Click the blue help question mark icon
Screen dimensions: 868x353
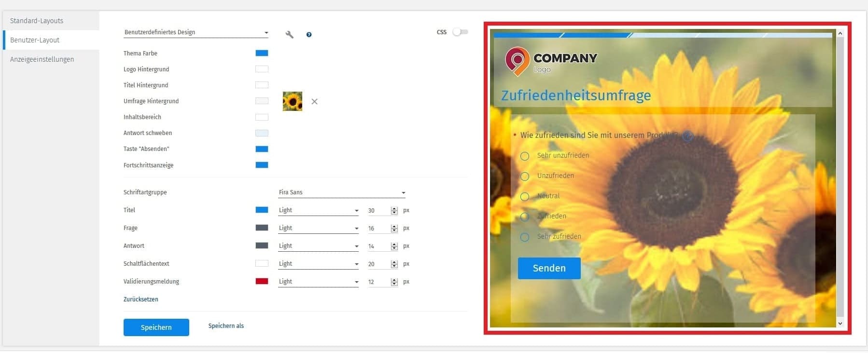click(309, 35)
